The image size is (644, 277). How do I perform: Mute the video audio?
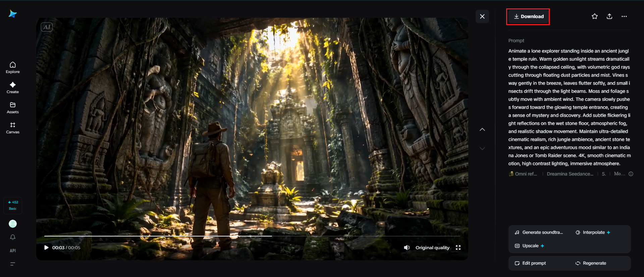pos(407,248)
